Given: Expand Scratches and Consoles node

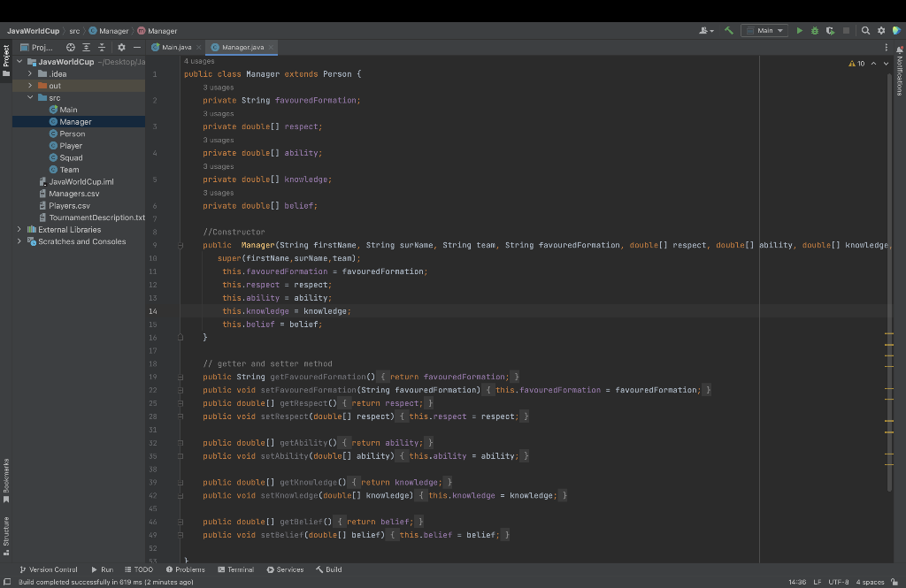Looking at the screenshot, I should click(x=19, y=241).
